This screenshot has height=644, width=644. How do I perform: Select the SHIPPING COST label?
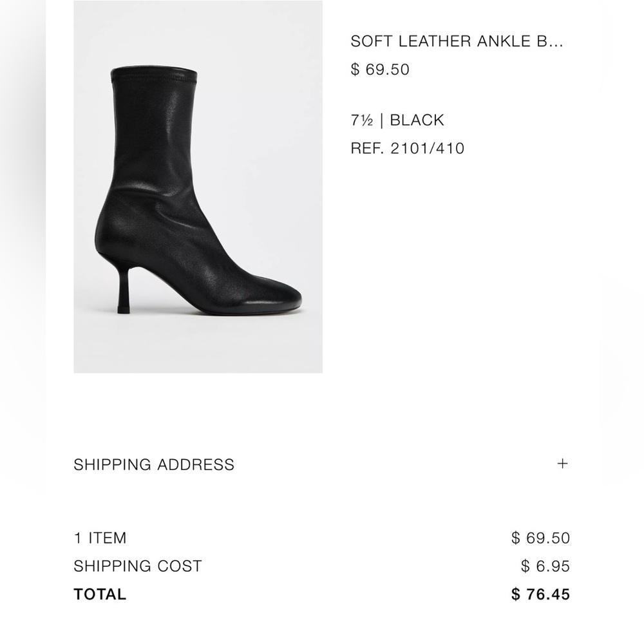click(x=137, y=566)
